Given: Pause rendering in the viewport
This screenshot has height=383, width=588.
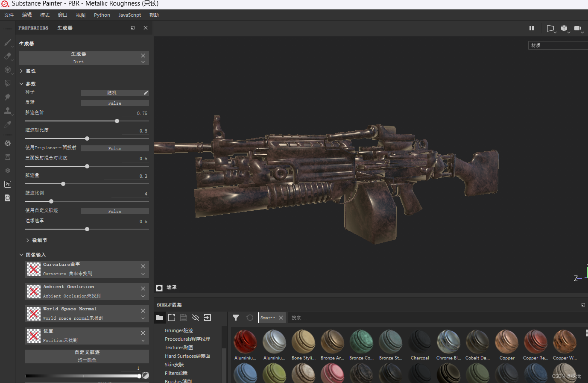Looking at the screenshot, I should coord(532,28).
